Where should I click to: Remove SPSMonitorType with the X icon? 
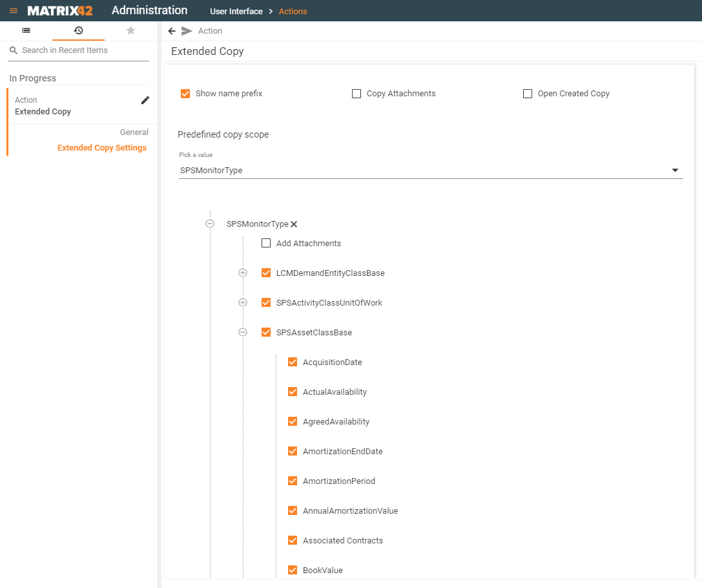pyautogui.click(x=294, y=224)
